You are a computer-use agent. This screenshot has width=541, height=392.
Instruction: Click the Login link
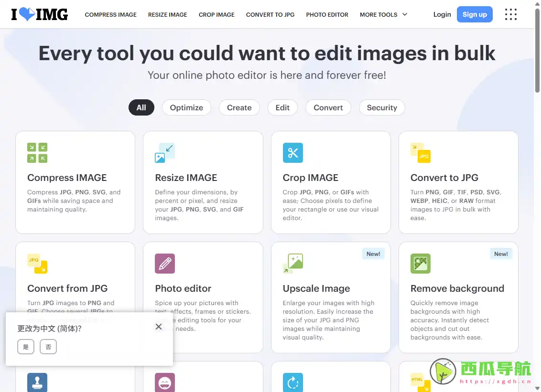click(x=442, y=14)
